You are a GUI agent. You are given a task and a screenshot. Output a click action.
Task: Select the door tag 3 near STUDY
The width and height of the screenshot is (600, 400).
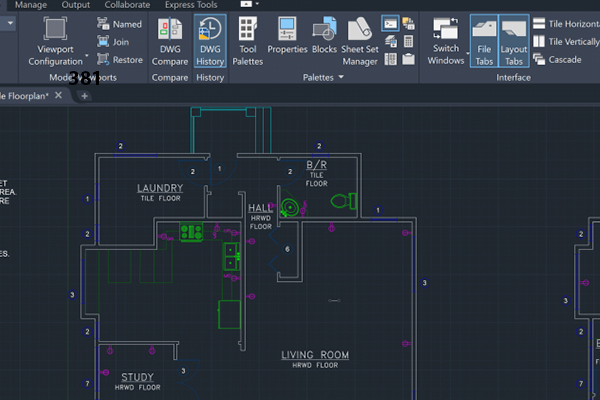183,371
